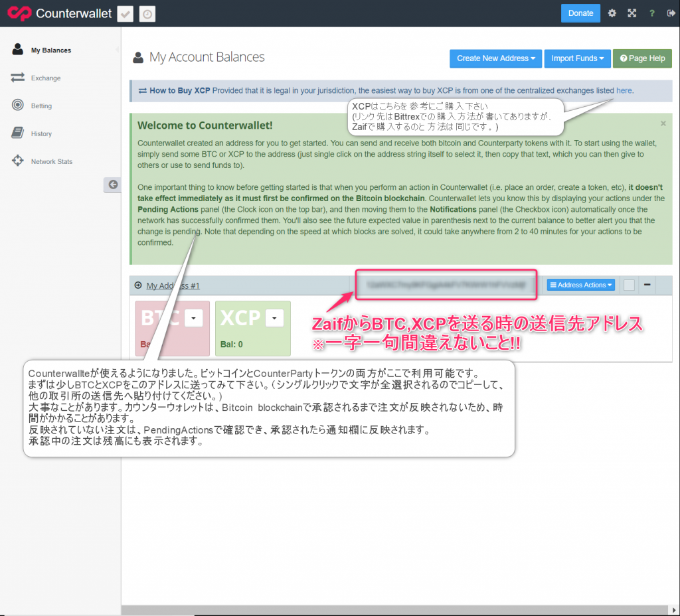This screenshot has height=616, width=680.
Task: Follow the 'here' link for exchanges list
Action: coord(624,90)
